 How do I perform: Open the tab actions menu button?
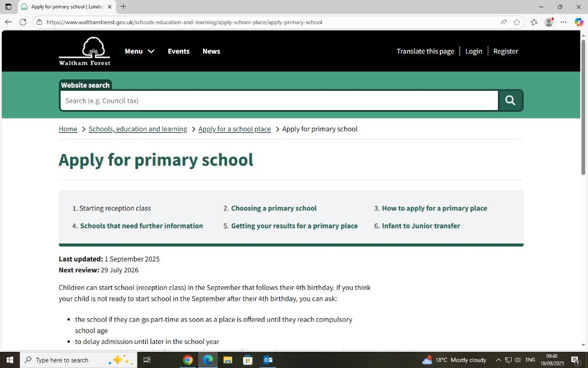pos(8,7)
